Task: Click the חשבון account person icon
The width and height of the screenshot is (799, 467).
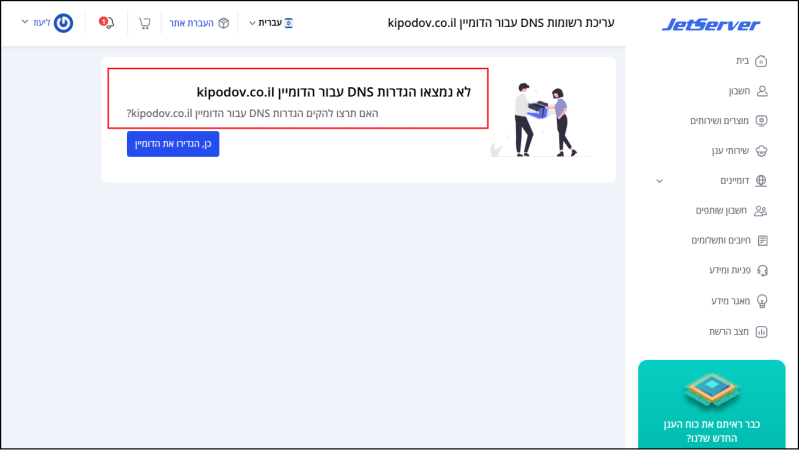Action: (762, 91)
